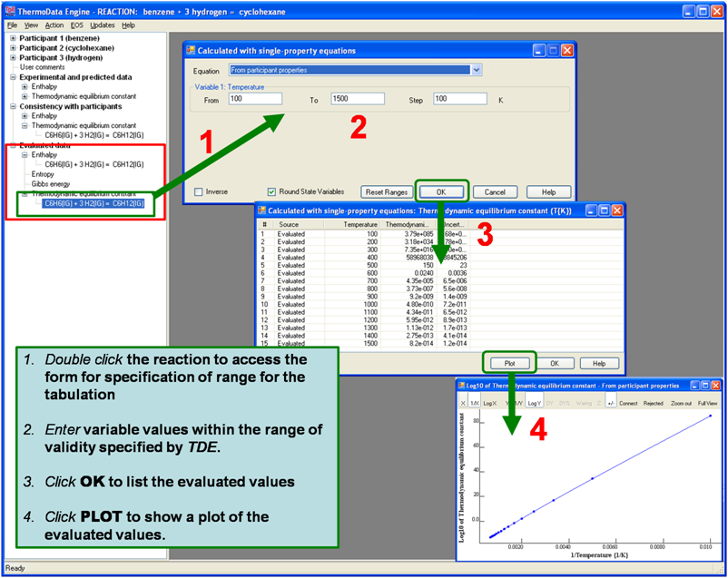Click the +/- button in plot toolbar
The height and width of the screenshot is (578, 728).
(610, 403)
